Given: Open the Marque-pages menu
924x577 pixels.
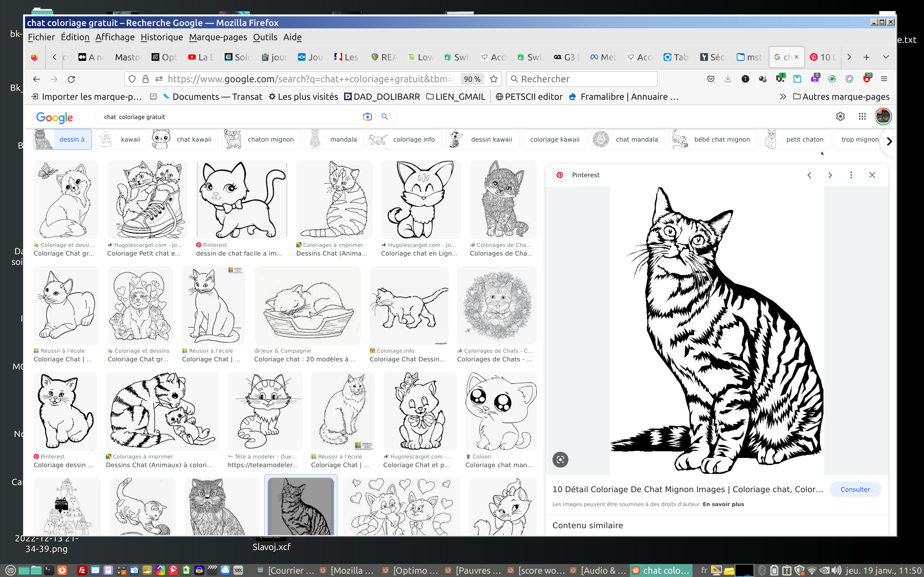Looking at the screenshot, I should point(218,37).
